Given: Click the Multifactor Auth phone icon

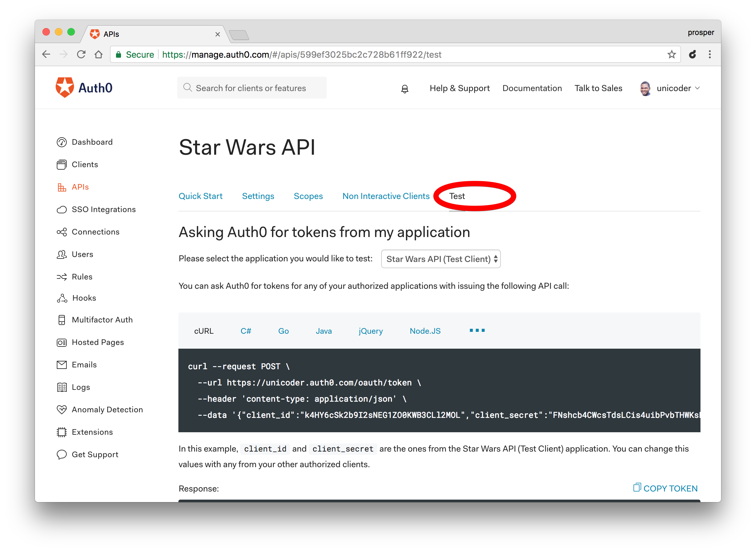Looking at the screenshot, I should coord(61,320).
